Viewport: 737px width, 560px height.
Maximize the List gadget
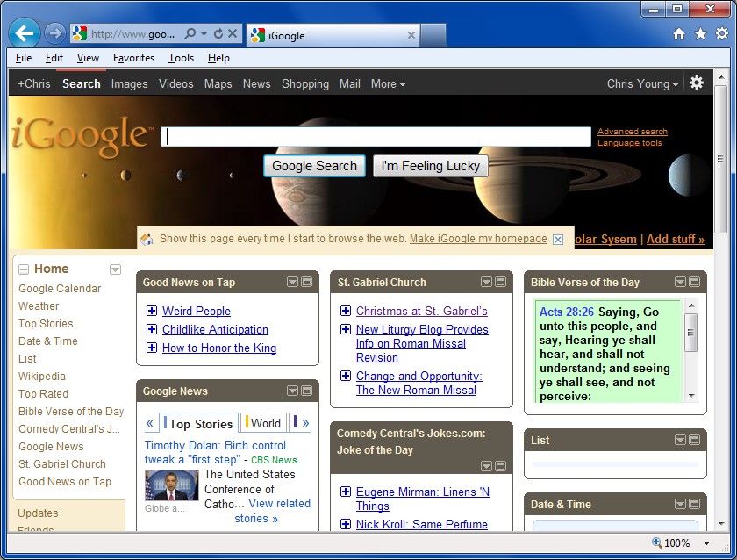[695, 440]
